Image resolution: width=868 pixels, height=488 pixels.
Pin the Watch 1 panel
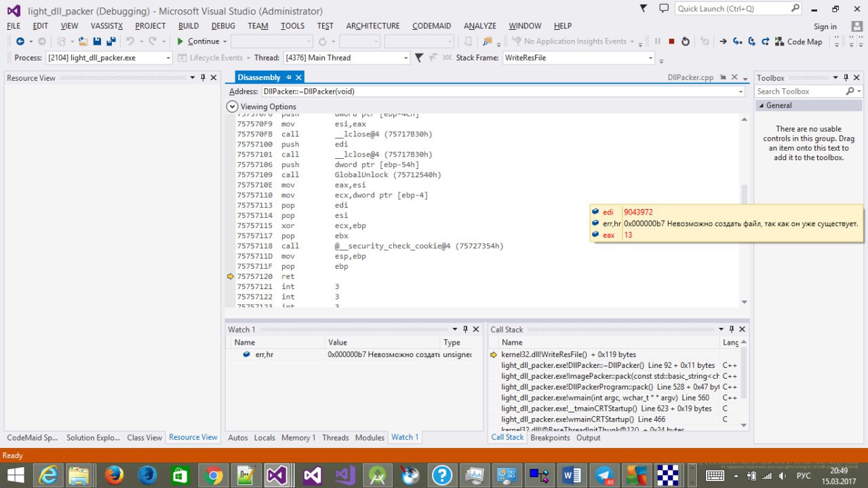(465, 329)
